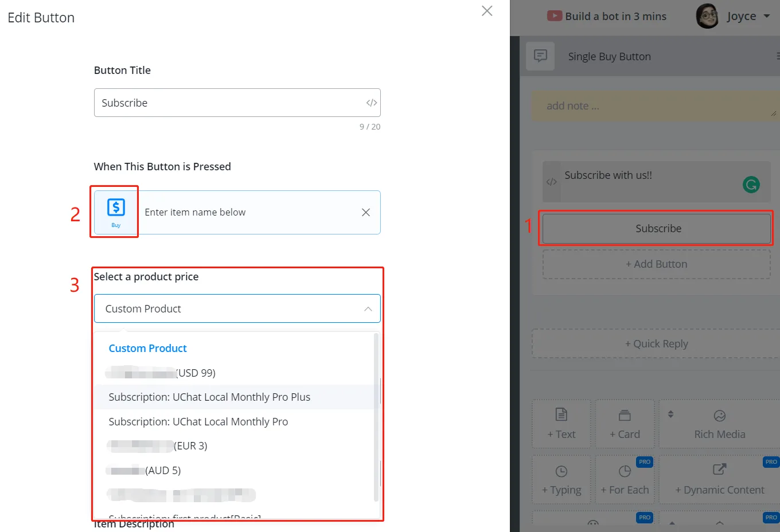Click the clock icon above + Typing

[x=561, y=471]
